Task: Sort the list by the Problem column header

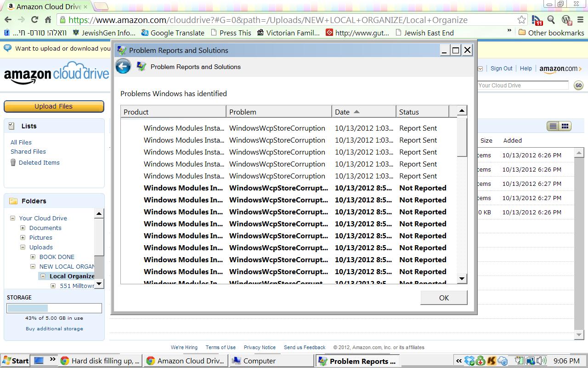Action: coord(279,112)
